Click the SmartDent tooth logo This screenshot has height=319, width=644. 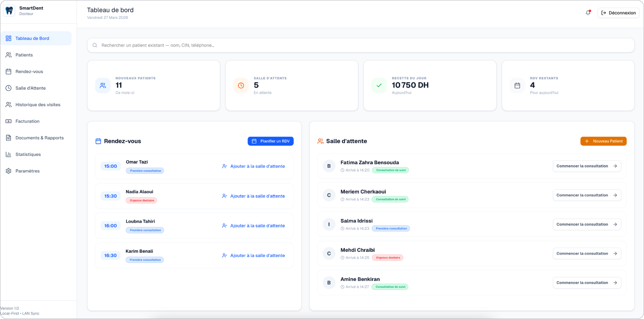[x=9, y=11]
